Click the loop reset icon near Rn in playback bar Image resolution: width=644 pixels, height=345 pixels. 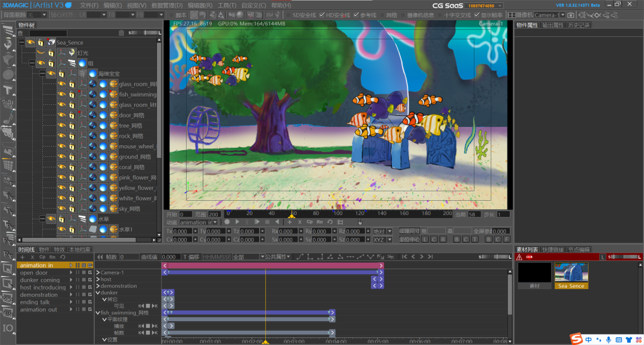pyautogui.click(x=330, y=222)
